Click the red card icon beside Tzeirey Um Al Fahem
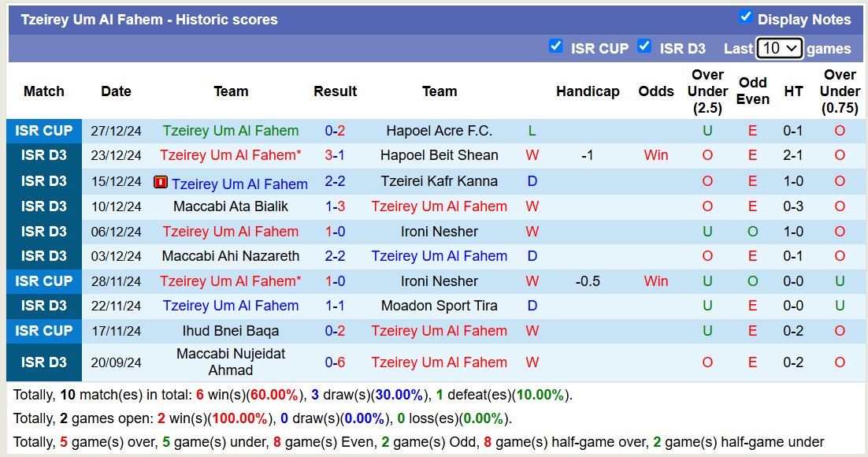The width and height of the screenshot is (868, 457). (x=163, y=184)
